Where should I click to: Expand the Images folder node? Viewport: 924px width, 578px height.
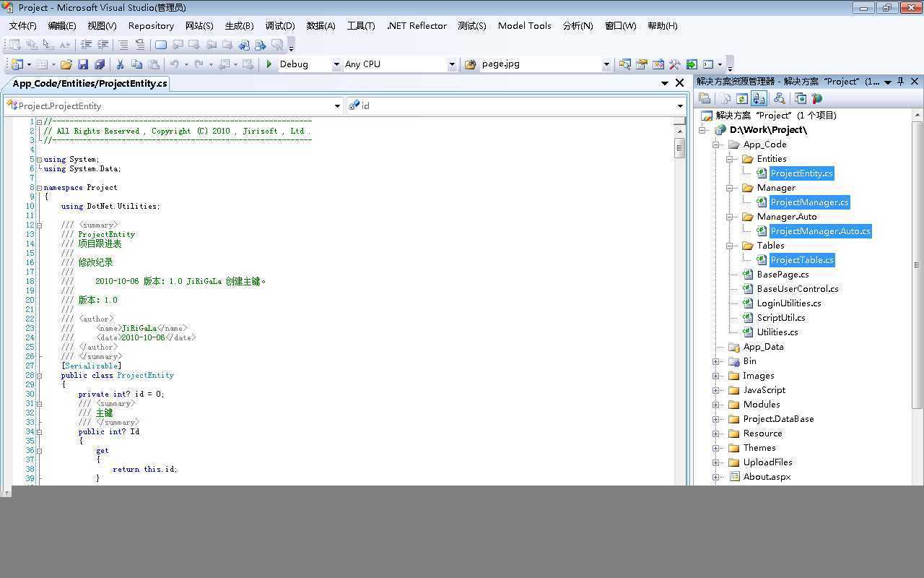tap(716, 376)
